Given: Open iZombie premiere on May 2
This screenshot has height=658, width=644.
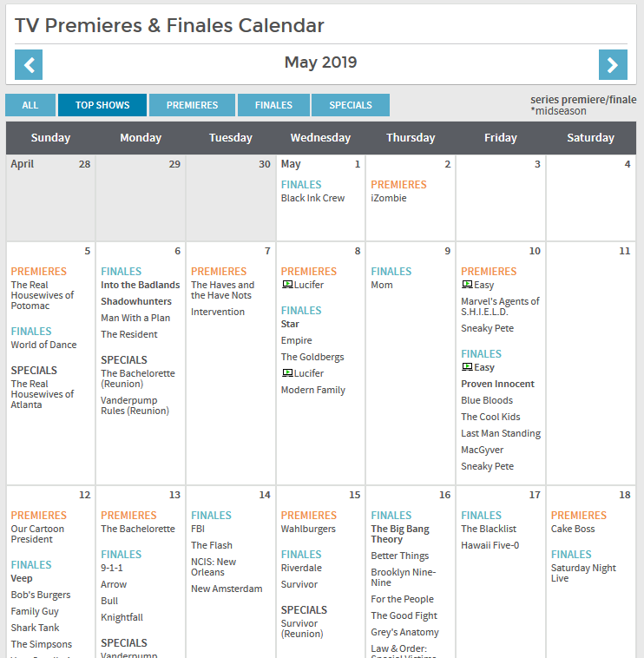Looking at the screenshot, I should (388, 198).
